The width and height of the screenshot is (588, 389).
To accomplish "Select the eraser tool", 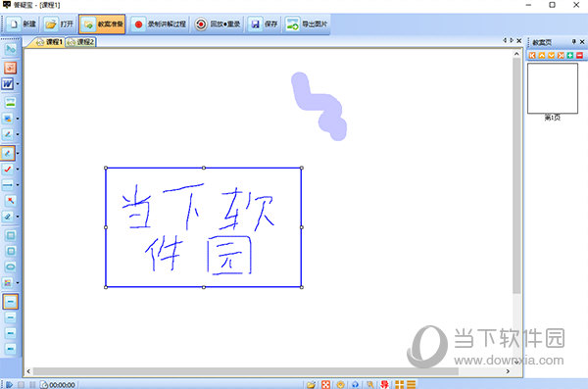I will [8, 217].
